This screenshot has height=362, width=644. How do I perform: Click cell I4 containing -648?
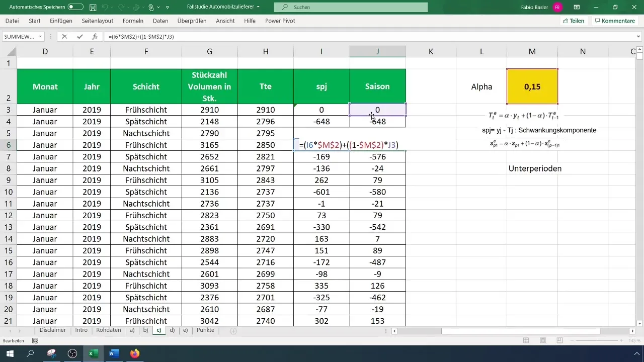(x=321, y=122)
